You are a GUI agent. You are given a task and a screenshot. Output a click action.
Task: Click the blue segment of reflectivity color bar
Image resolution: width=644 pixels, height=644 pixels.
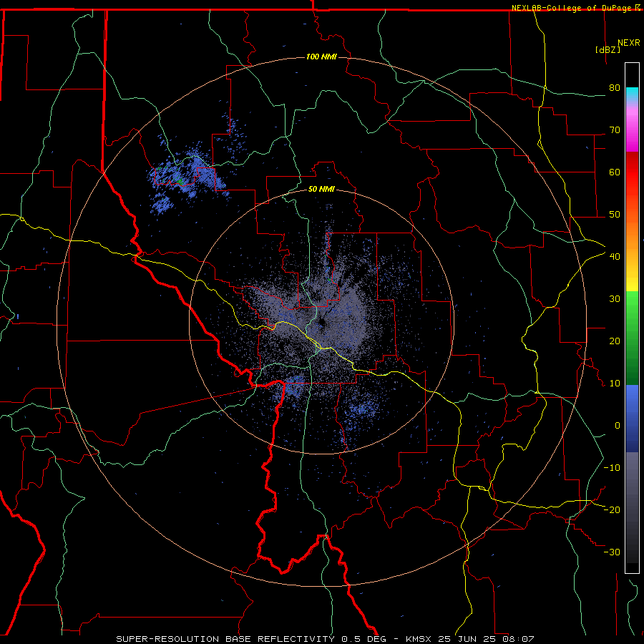[632, 418]
